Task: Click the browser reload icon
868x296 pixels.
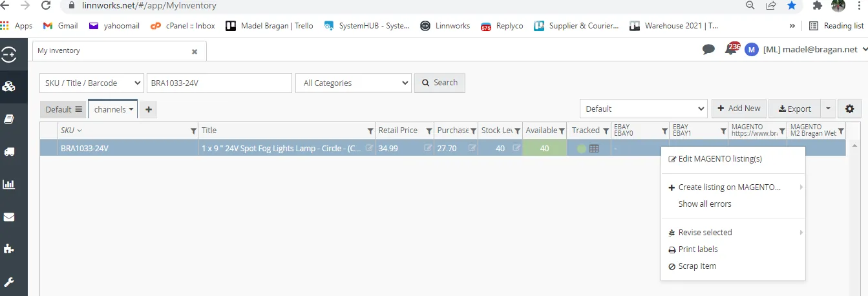Action: click(45, 6)
